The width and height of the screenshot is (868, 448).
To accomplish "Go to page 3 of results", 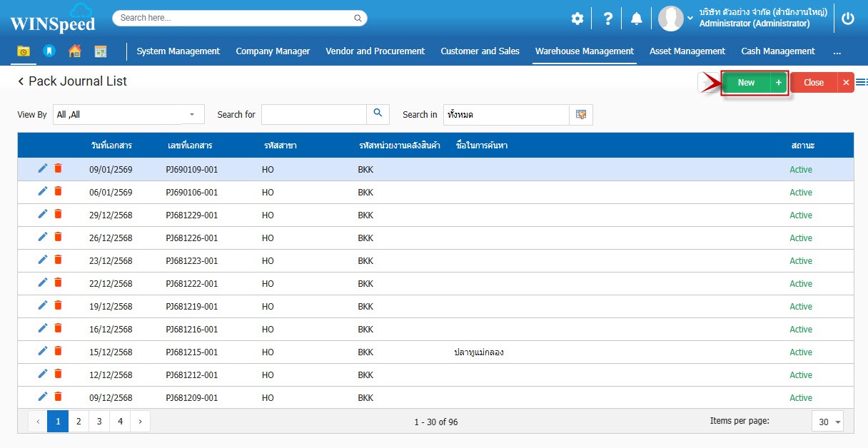I will (99, 422).
